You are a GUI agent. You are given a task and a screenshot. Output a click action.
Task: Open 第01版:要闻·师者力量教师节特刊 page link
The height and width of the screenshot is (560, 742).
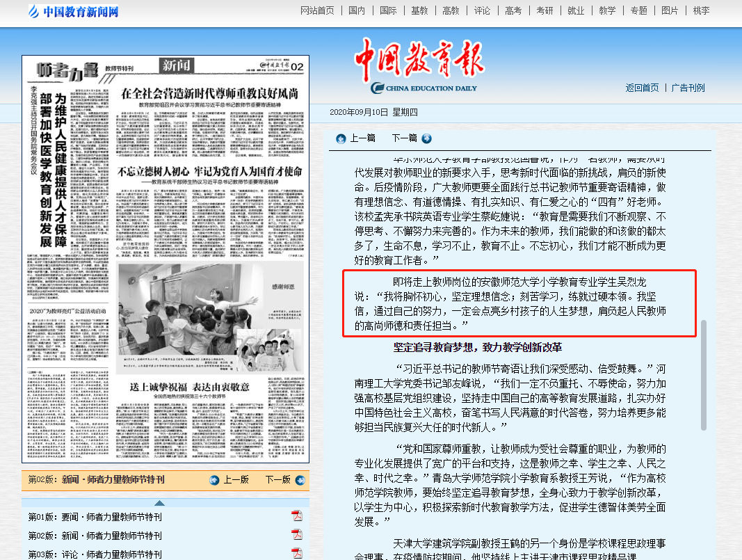pos(95,517)
